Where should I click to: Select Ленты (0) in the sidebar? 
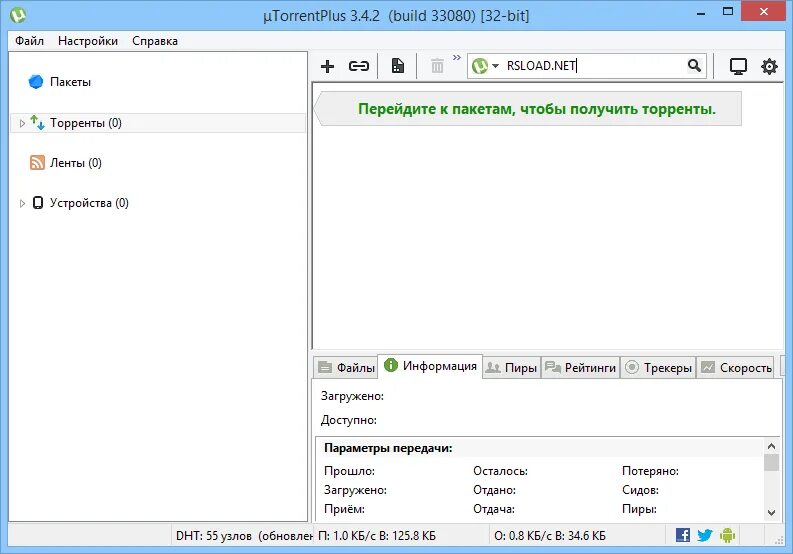coord(76,163)
